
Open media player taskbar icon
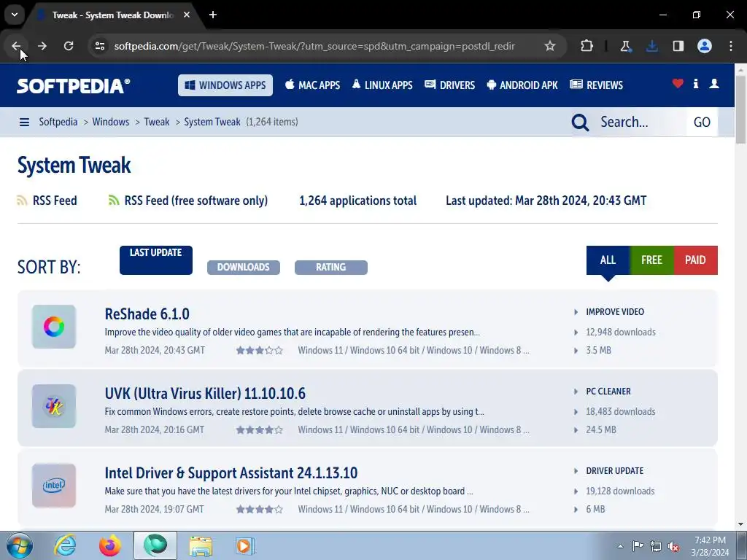(x=245, y=545)
